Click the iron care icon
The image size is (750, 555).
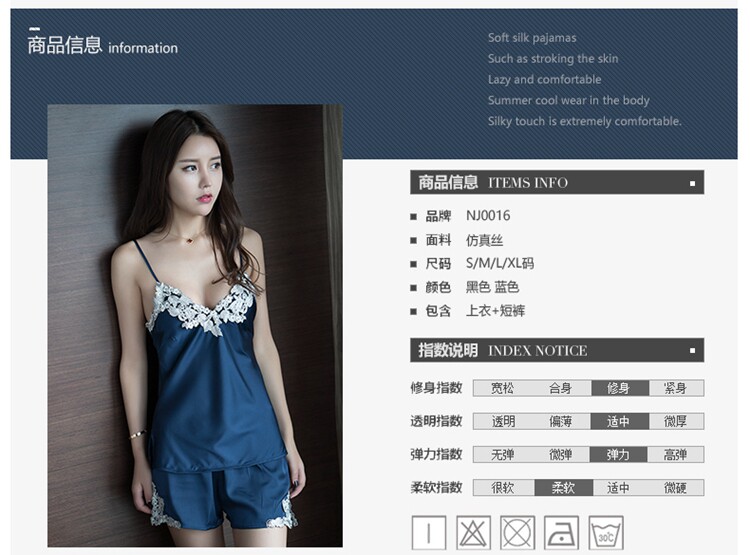click(562, 533)
